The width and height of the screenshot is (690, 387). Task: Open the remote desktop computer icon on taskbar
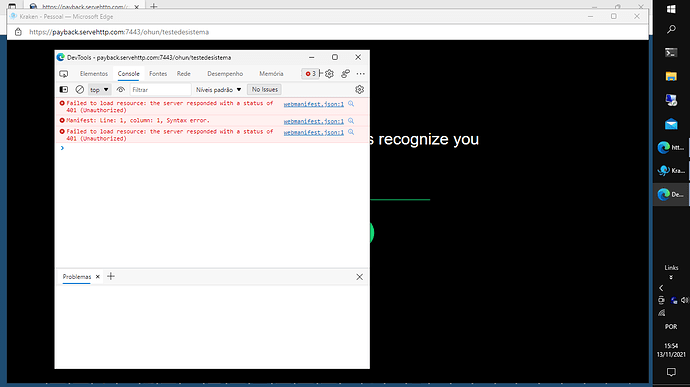671,100
